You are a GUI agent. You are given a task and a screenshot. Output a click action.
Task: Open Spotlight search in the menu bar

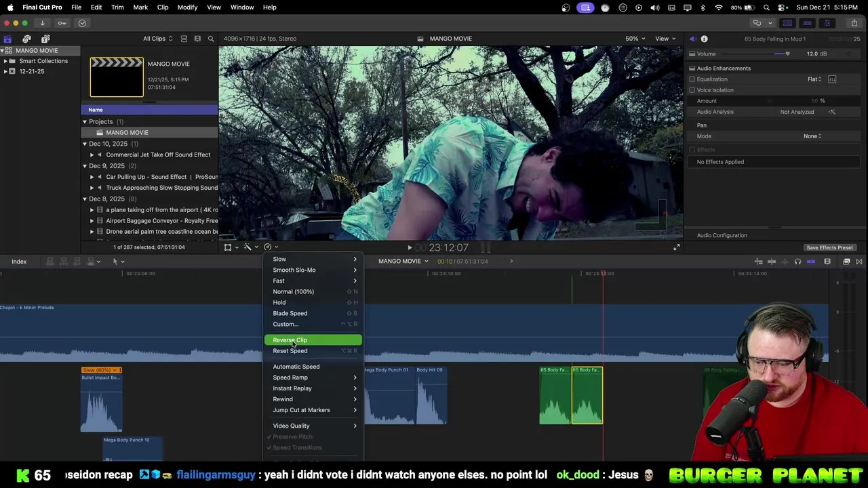766,7
